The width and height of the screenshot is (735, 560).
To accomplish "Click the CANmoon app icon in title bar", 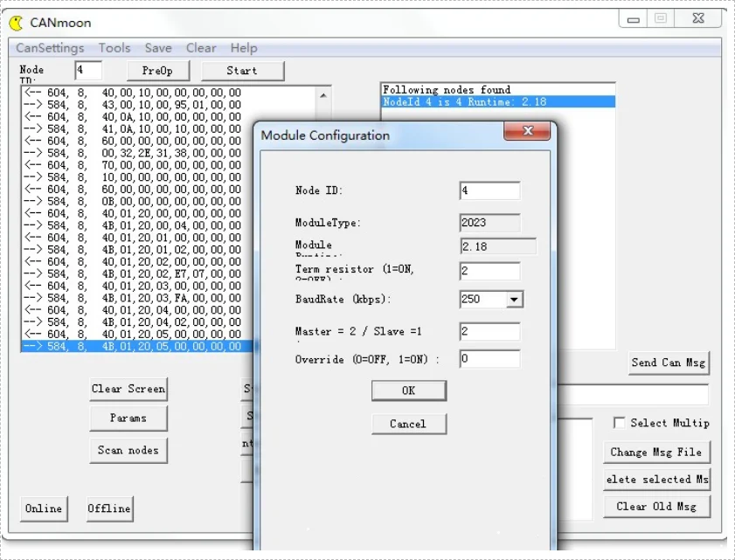I will click(16, 23).
